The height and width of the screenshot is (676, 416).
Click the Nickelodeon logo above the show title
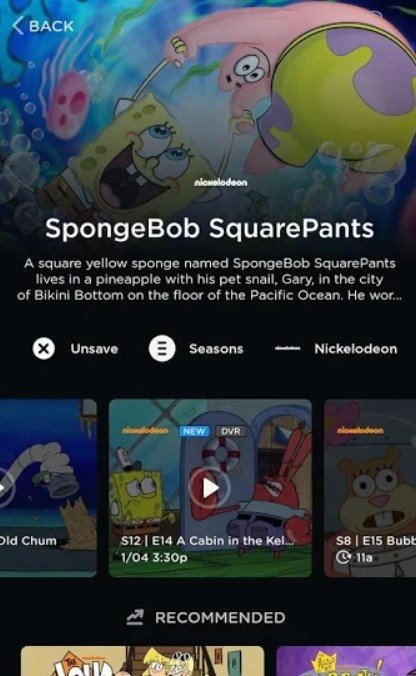221,183
